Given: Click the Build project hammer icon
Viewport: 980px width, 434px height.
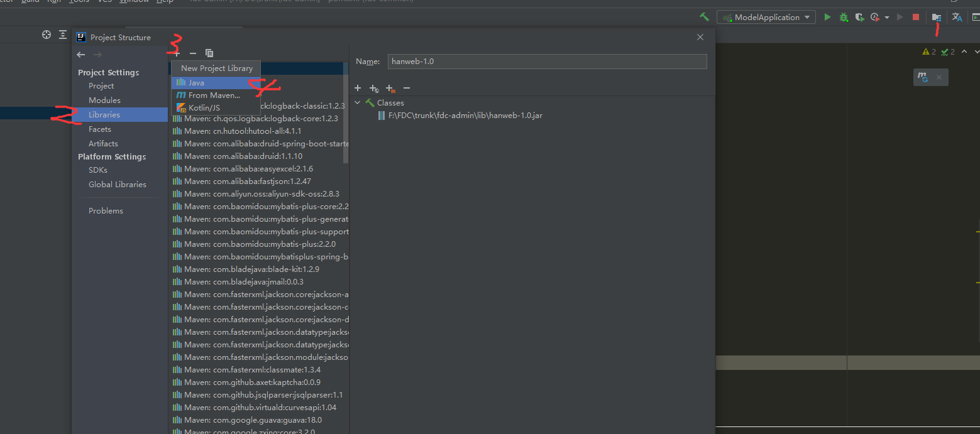Looking at the screenshot, I should 704,17.
